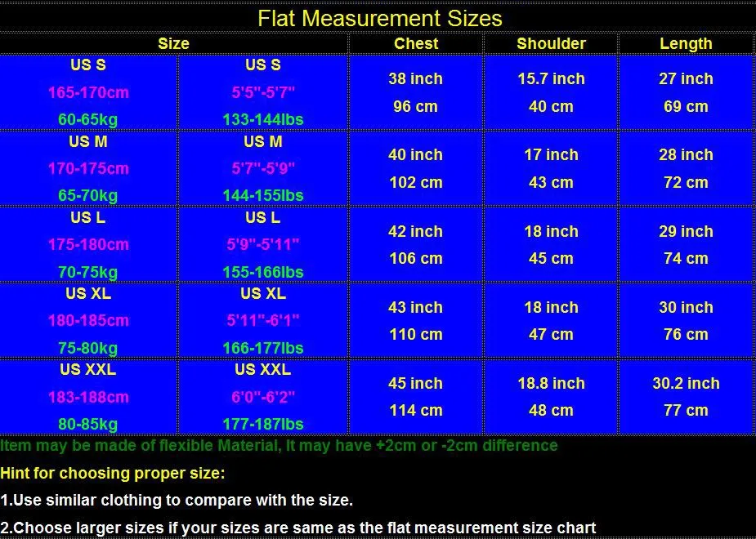
Task: Select the '17 inch' shoulder value
Action: tap(551, 154)
